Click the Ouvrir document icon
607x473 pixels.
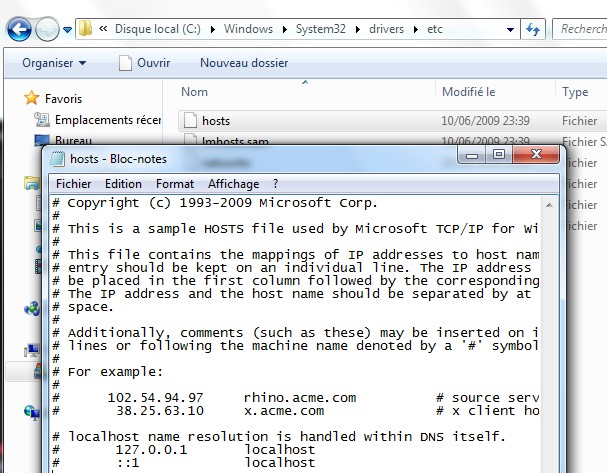[x=125, y=63]
